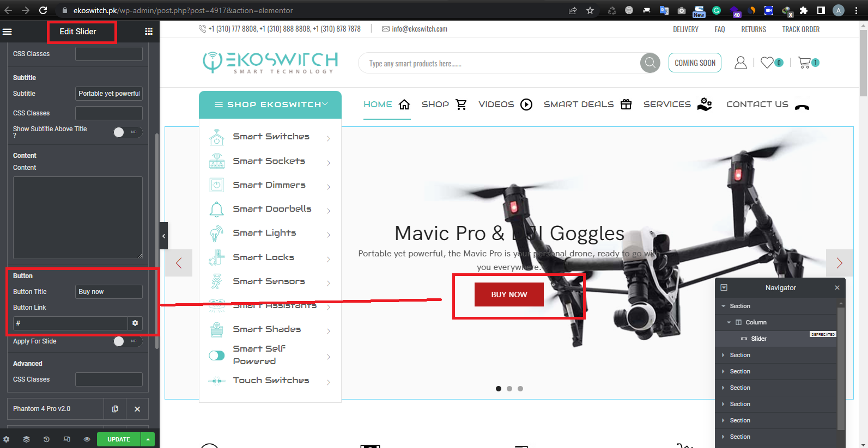Duplicate the Phantom 4 Pro v2.0 slide
This screenshot has width=868, height=448.
[115, 409]
